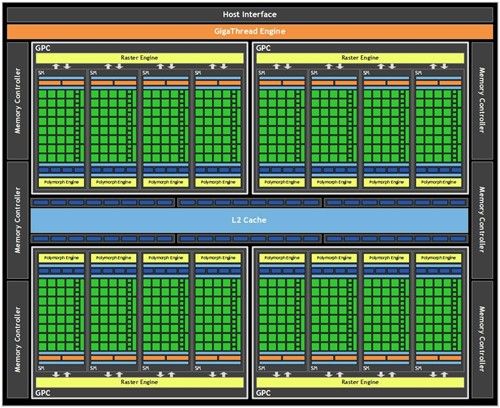Click the SM label of rightmost SM in bottom-right GPC
Image resolution: width=500 pixels, height=408 pixels.
tap(419, 368)
